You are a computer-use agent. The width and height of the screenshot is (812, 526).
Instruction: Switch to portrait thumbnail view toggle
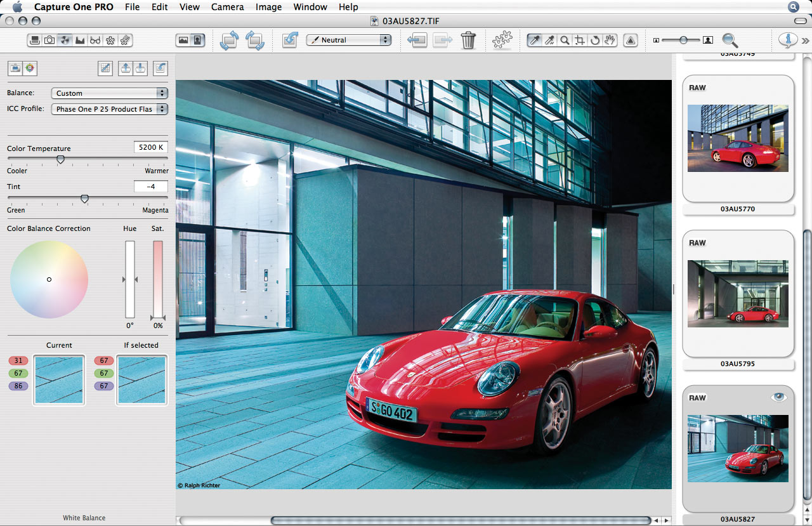[198, 40]
